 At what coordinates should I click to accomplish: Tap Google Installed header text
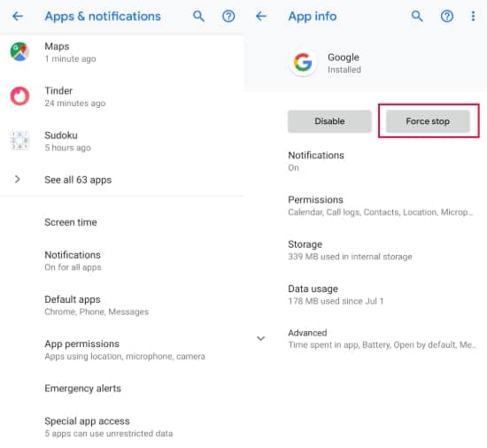click(x=344, y=63)
